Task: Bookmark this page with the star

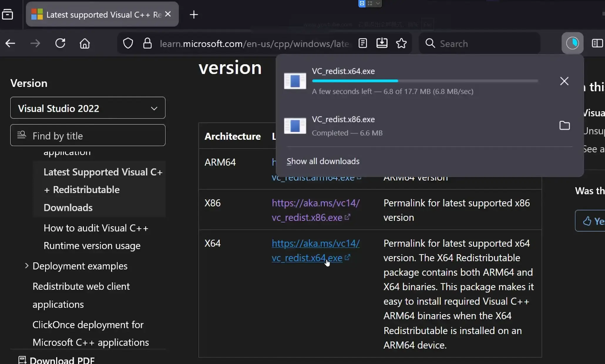Action: click(401, 43)
